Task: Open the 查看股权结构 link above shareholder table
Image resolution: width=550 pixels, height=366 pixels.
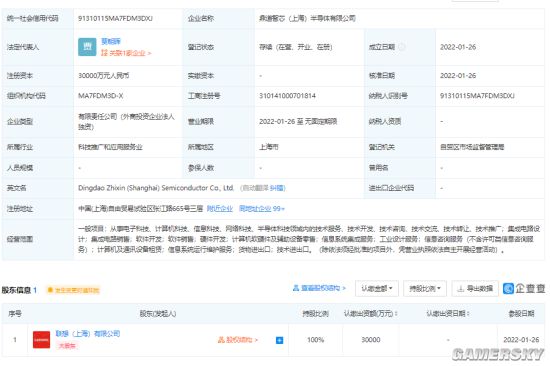Action: click(319, 288)
